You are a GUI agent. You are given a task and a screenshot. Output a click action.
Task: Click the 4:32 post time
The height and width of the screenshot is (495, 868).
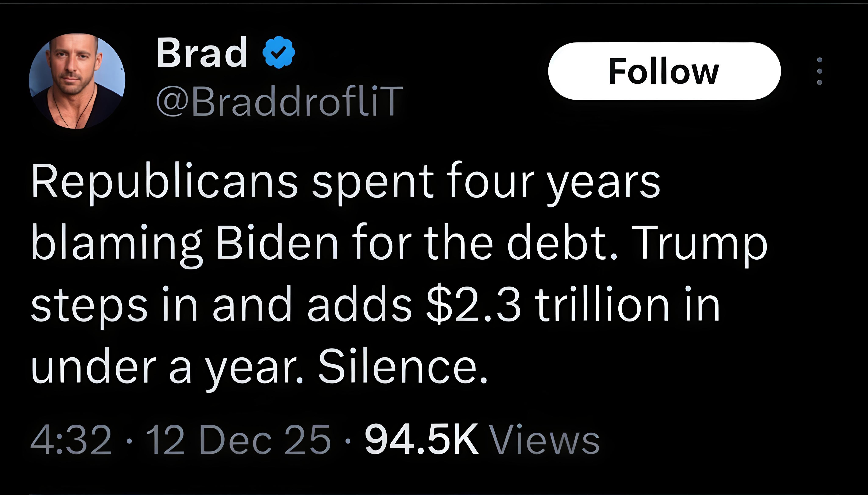[71, 439]
